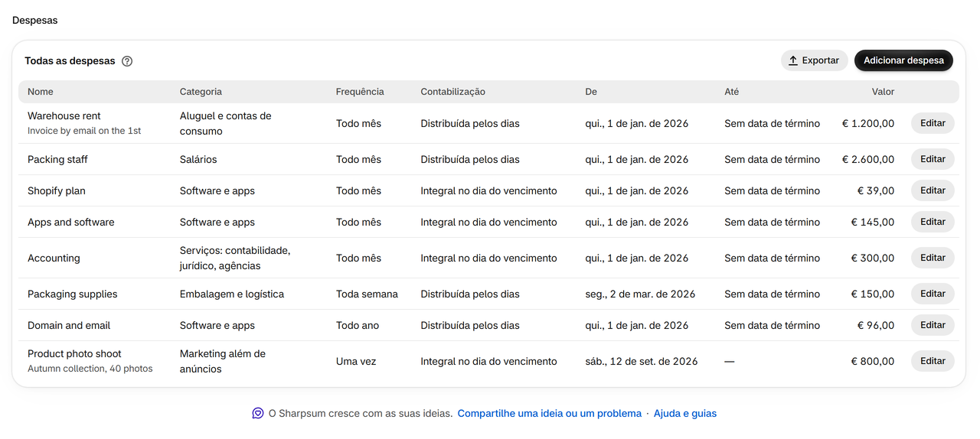This screenshot has width=980, height=439.
Task: Click the Toda semana frequency cell
Action: coord(367,294)
